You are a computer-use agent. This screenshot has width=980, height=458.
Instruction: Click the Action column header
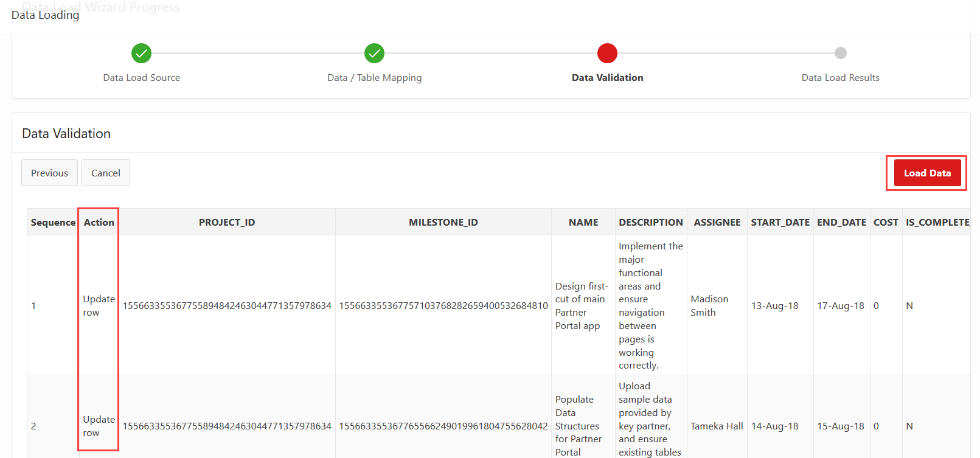[99, 223]
